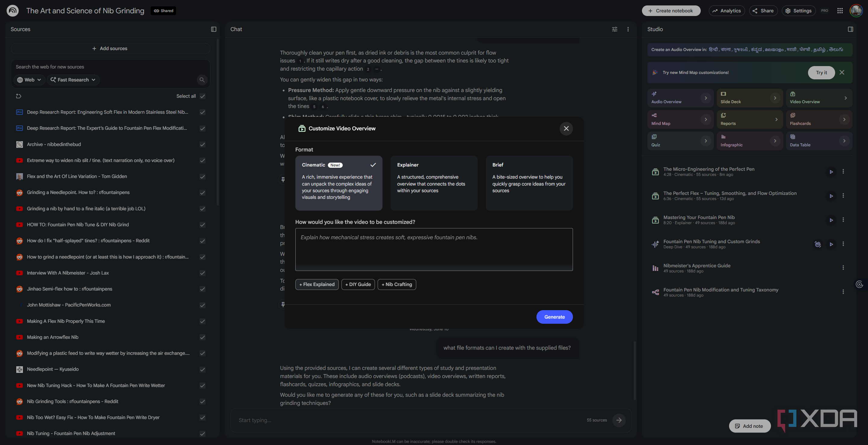This screenshot has height=445, width=868.
Task: Uncheck Nib Grinding Tools Reddit source
Action: click(203, 402)
